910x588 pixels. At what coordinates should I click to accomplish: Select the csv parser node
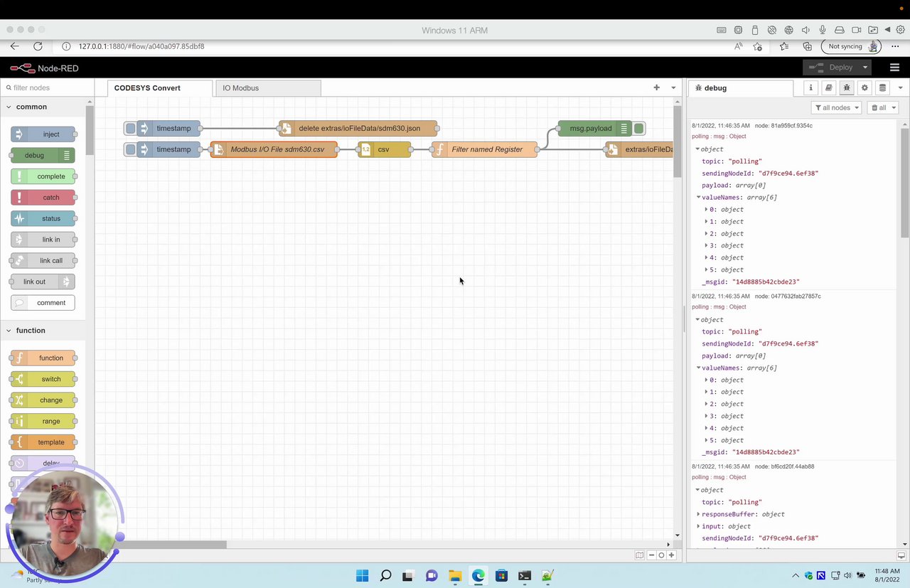pos(384,149)
